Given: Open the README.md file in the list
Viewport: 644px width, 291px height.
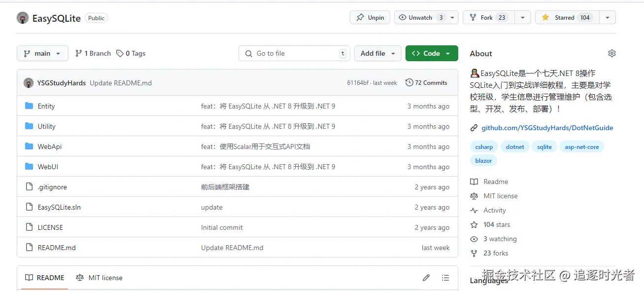Looking at the screenshot, I should click(57, 248).
